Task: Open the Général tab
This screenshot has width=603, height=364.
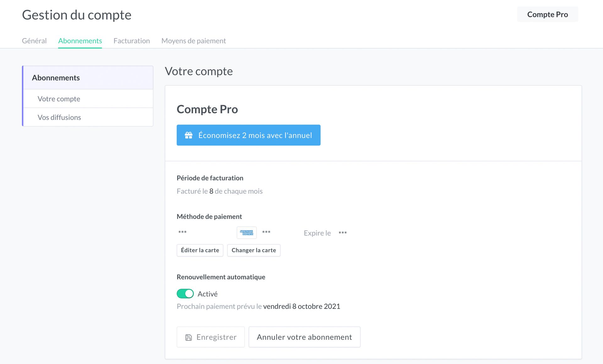Action: pyautogui.click(x=34, y=40)
